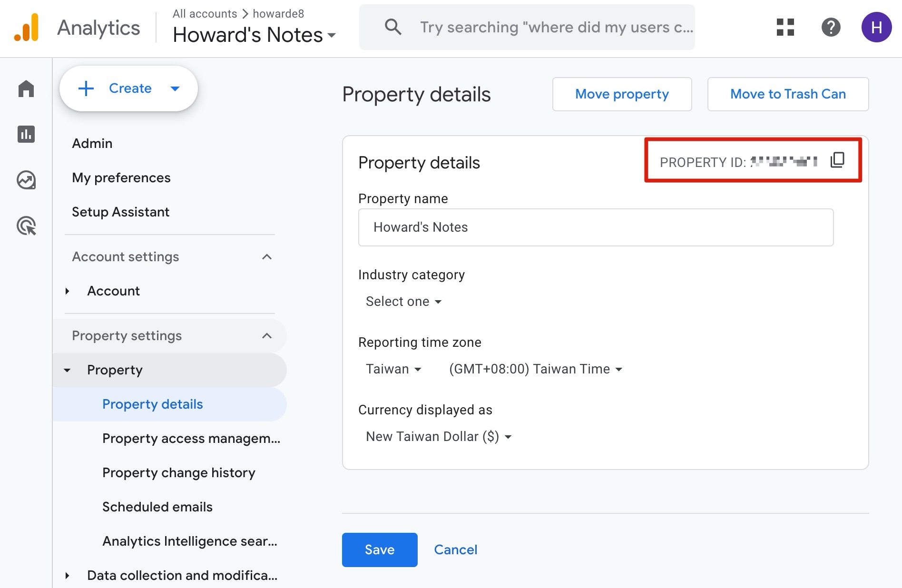Click the Google Analytics logo
Screen dimensions: 902x588
point(26,28)
